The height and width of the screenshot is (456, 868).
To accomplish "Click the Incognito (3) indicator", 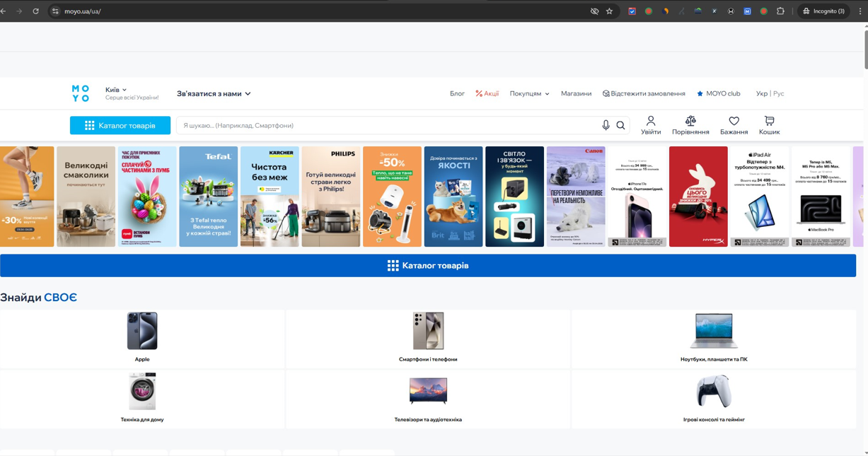I will (823, 11).
